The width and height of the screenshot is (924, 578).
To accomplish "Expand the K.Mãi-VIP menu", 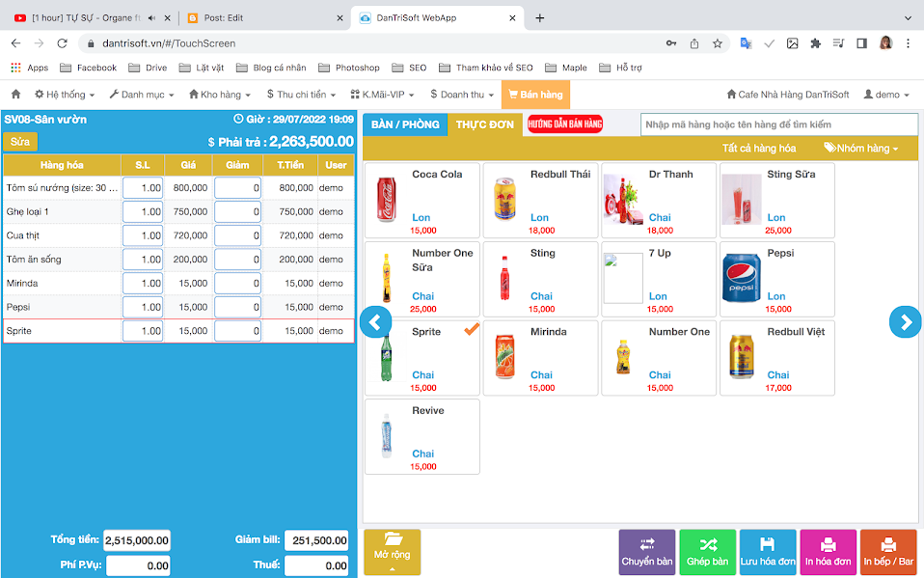I will point(383,95).
